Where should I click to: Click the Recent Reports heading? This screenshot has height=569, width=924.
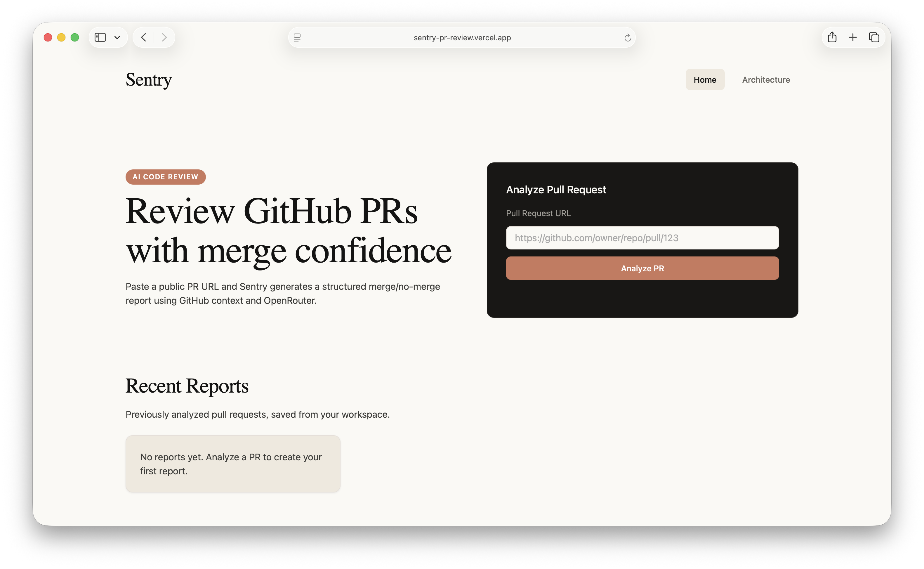[x=187, y=386]
